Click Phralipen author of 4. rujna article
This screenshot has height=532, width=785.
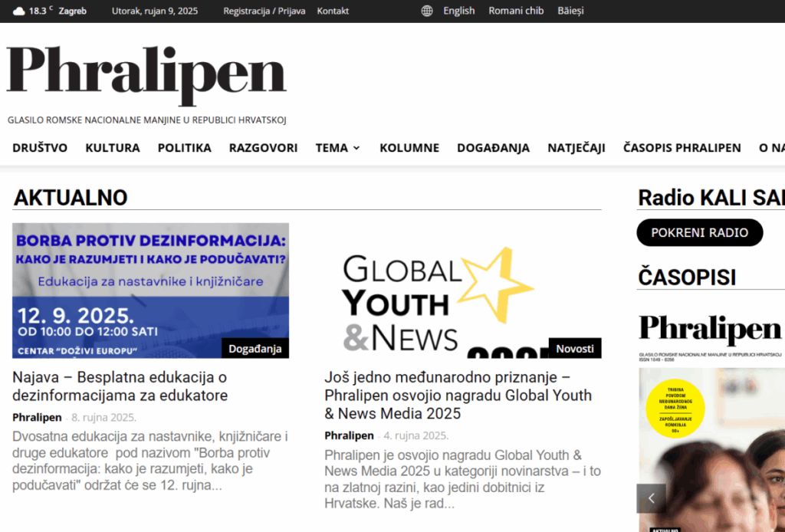click(349, 436)
